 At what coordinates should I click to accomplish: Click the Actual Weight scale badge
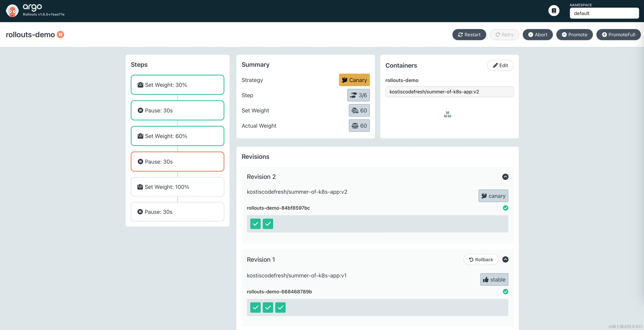(359, 126)
